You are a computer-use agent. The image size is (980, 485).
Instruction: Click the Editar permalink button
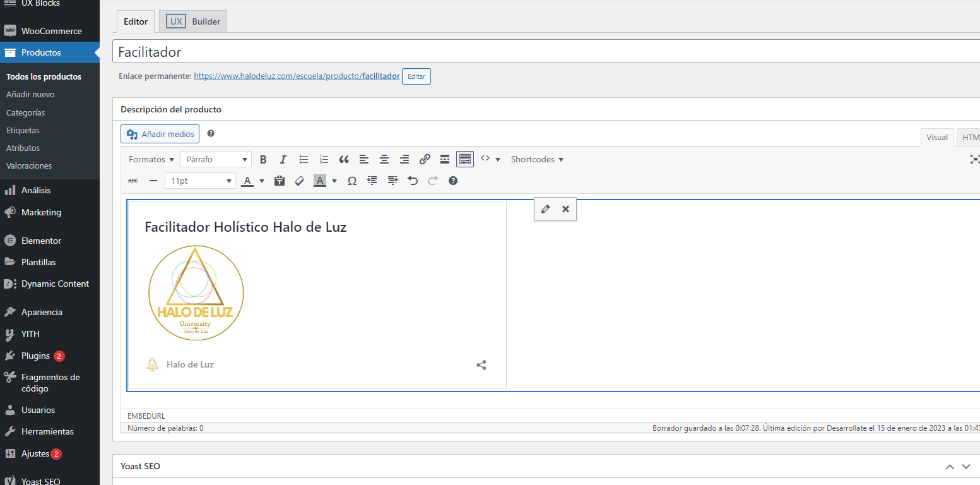tap(416, 76)
